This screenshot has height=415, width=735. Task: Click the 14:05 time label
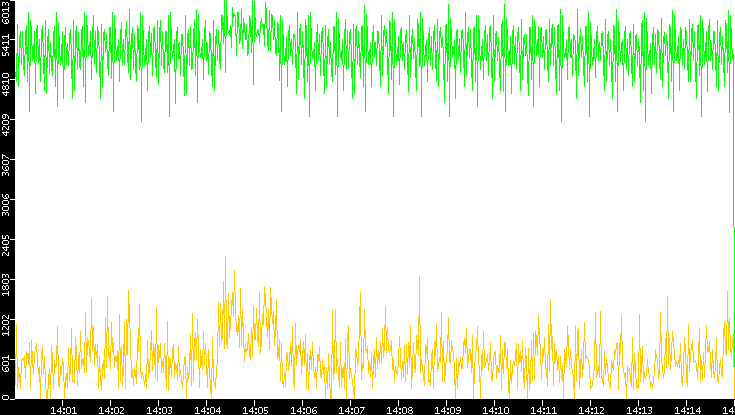pyautogui.click(x=255, y=410)
